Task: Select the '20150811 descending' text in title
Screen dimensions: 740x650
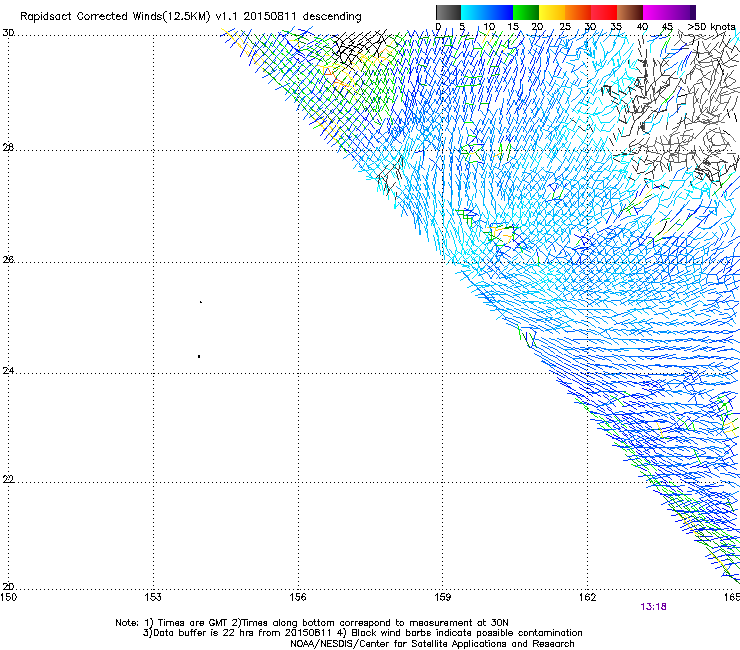Action: tap(303, 17)
